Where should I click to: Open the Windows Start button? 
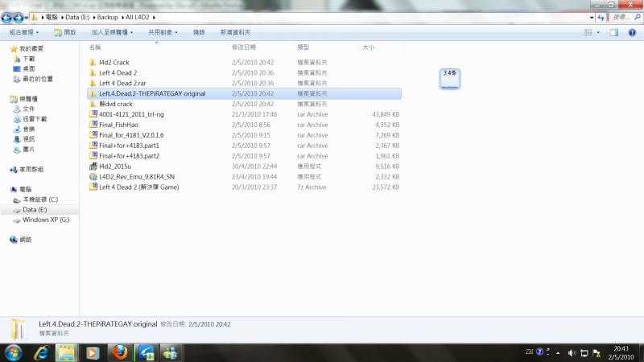pyautogui.click(x=13, y=353)
